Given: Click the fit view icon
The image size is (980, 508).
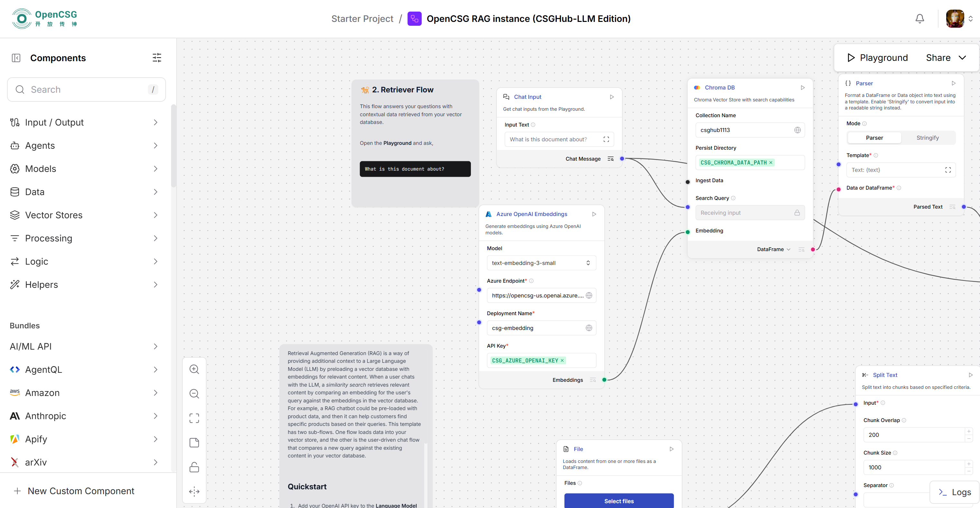Looking at the screenshot, I should click(x=194, y=418).
